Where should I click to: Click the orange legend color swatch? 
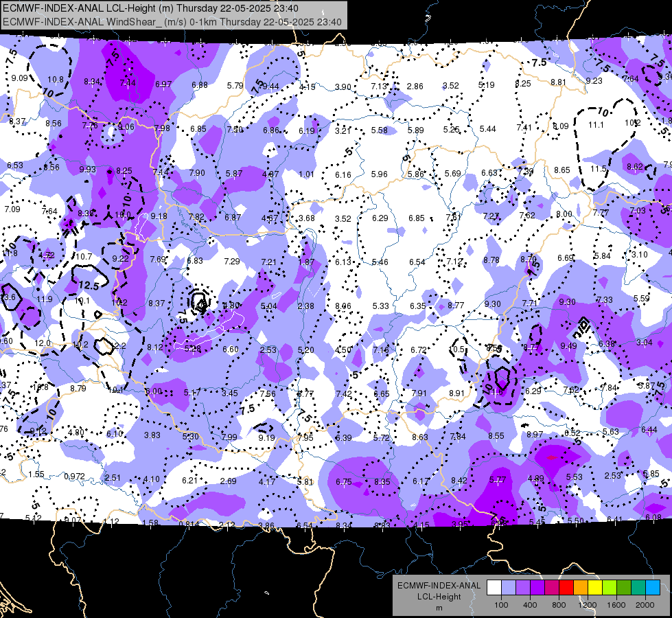coord(581,588)
